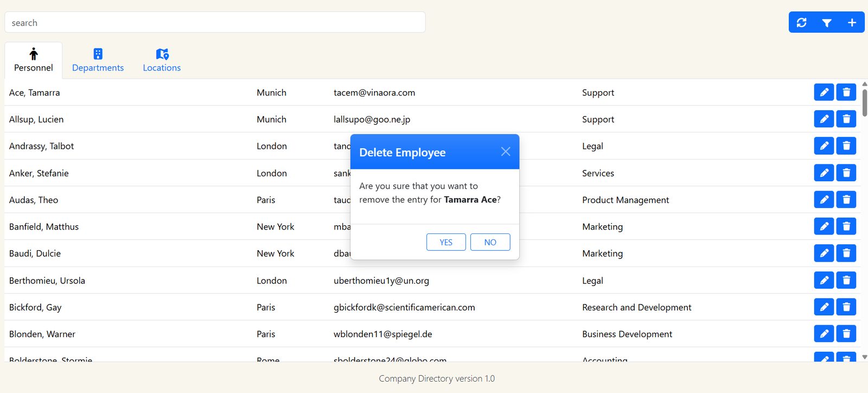Click the scrollbar down arrow
This screenshot has height=393, width=868.
click(864, 357)
